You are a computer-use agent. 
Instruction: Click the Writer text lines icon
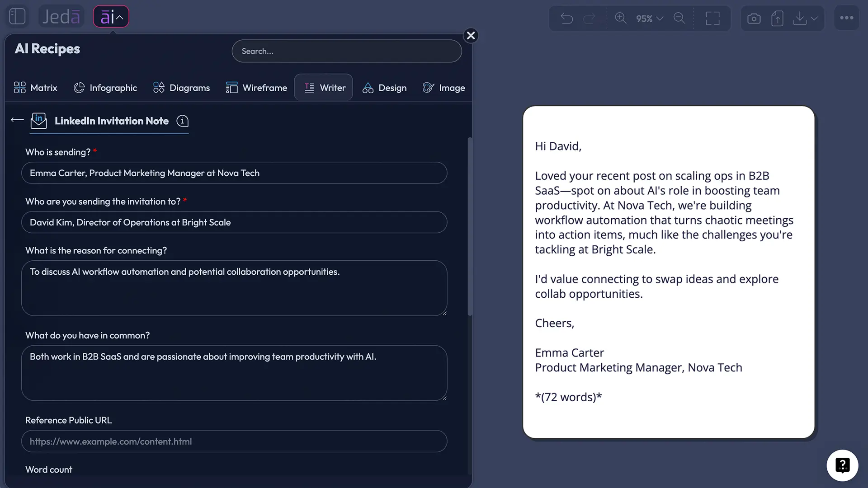click(309, 88)
